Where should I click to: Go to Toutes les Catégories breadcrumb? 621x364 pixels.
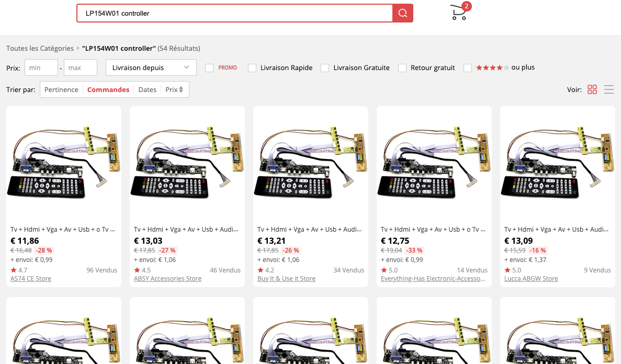(40, 48)
